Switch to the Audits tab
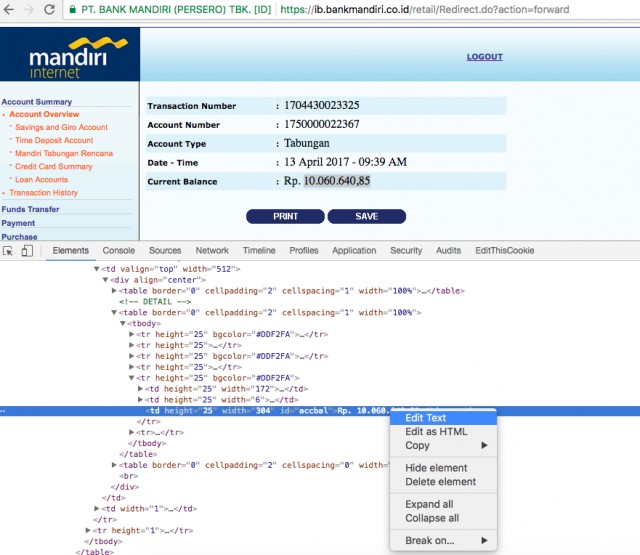This screenshot has width=640, height=555. pyautogui.click(x=448, y=251)
